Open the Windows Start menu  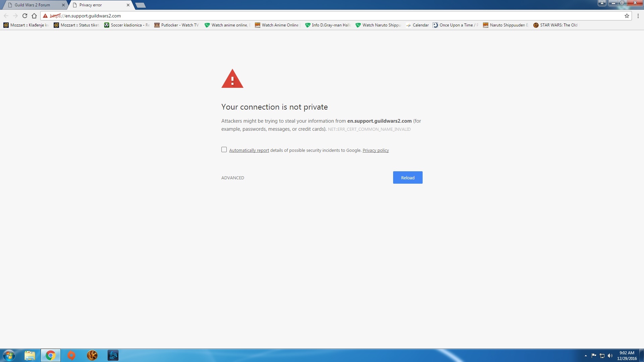pos(9,355)
